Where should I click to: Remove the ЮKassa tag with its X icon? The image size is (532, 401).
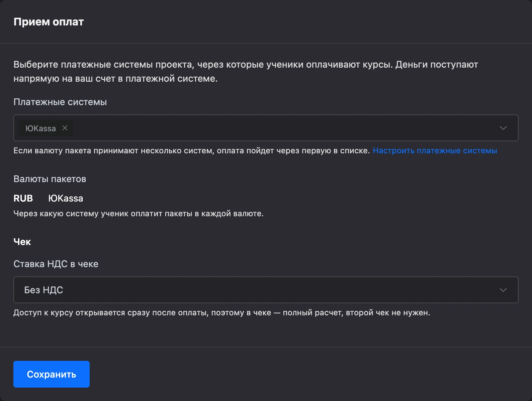(x=65, y=128)
